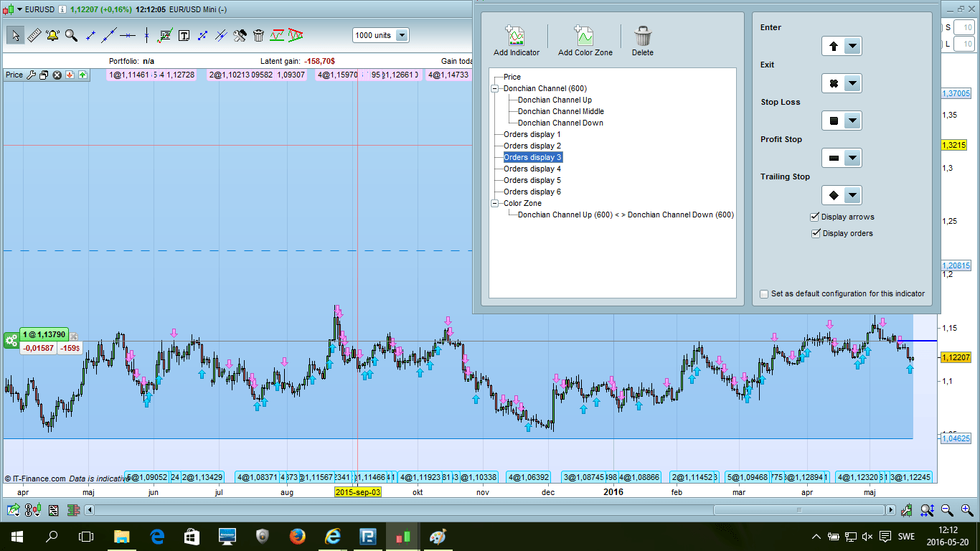Click the trash can in chart toolbar
This screenshot has width=980, height=551.
259,35
